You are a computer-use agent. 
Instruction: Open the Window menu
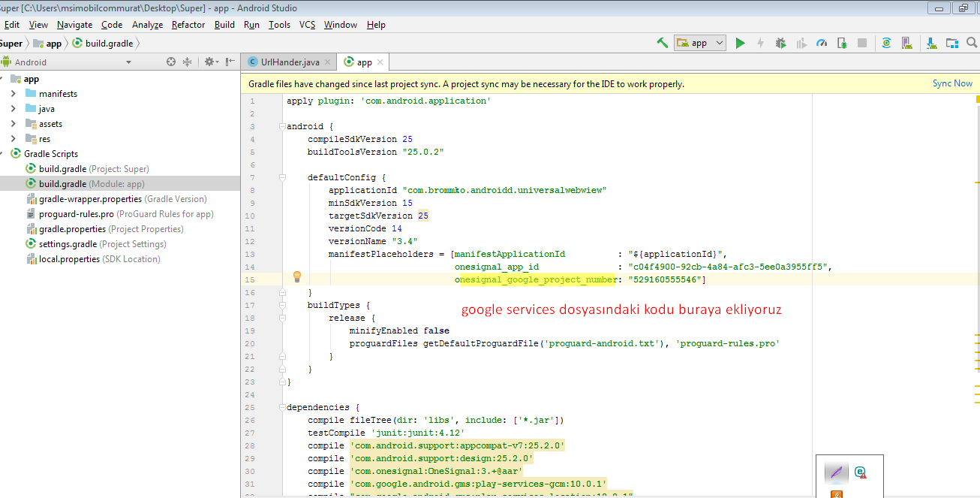pos(341,25)
